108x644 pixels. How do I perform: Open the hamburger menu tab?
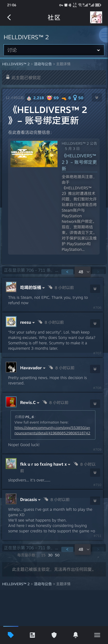[97, 635]
